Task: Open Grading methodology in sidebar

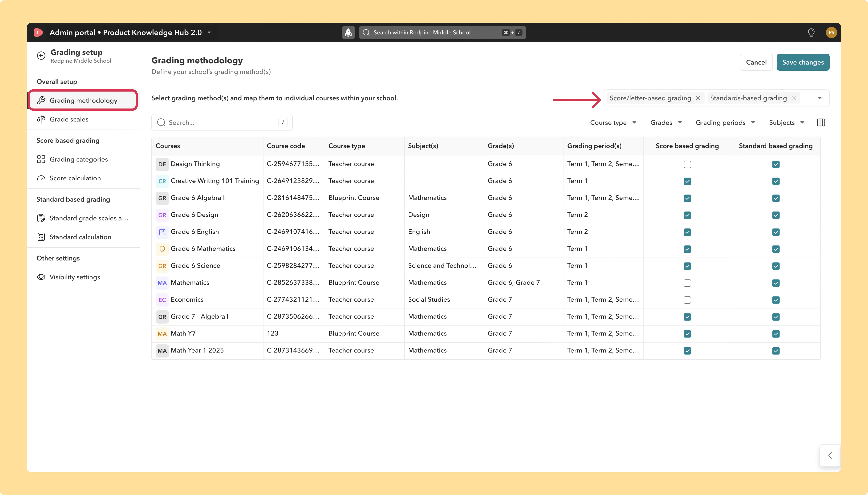Action: pos(83,100)
